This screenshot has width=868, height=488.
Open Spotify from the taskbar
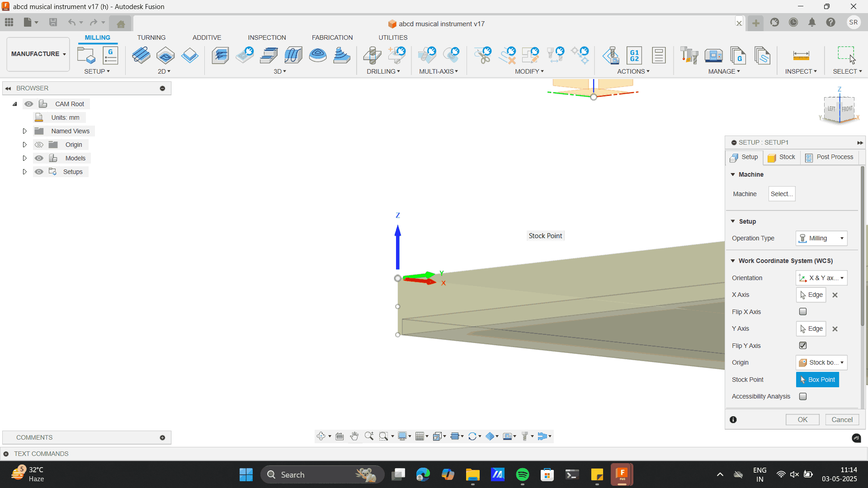(523, 474)
